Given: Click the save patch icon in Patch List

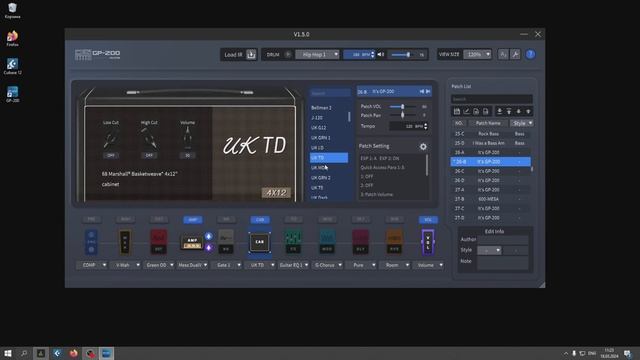Looking at the screenshot, I should pyautogui.click(x=457, y=111).
